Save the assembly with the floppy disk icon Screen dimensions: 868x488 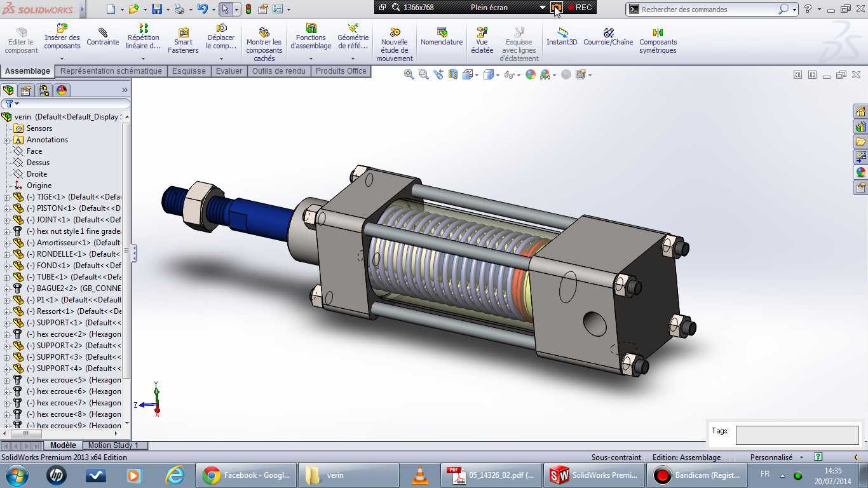click(156, 9)
